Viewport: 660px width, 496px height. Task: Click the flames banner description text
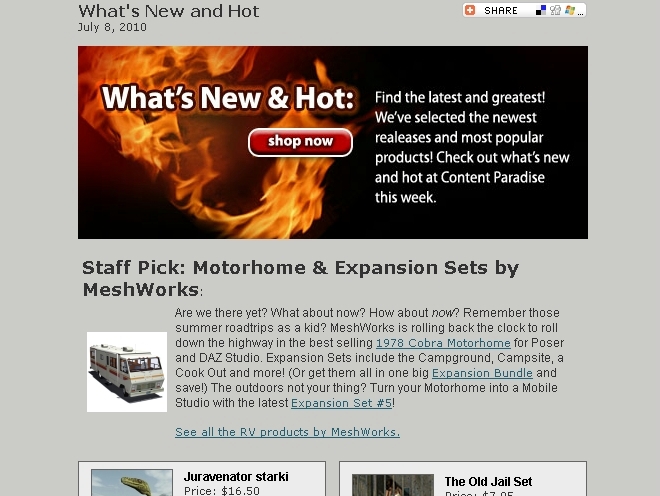pyautogui.click(x=472, y=147)
